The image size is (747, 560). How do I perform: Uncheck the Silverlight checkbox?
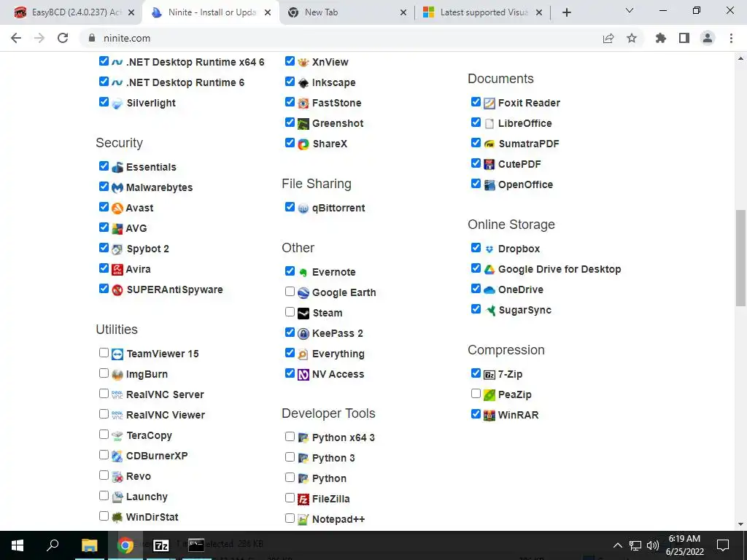pyautogui.click(x=104, y=102)
